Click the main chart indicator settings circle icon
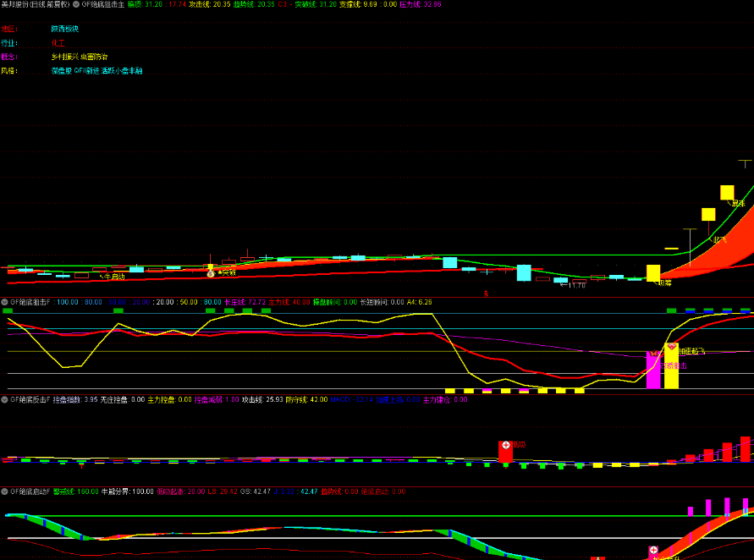Image resolution: width=754 pixels, height=560 pixels. 76,4
